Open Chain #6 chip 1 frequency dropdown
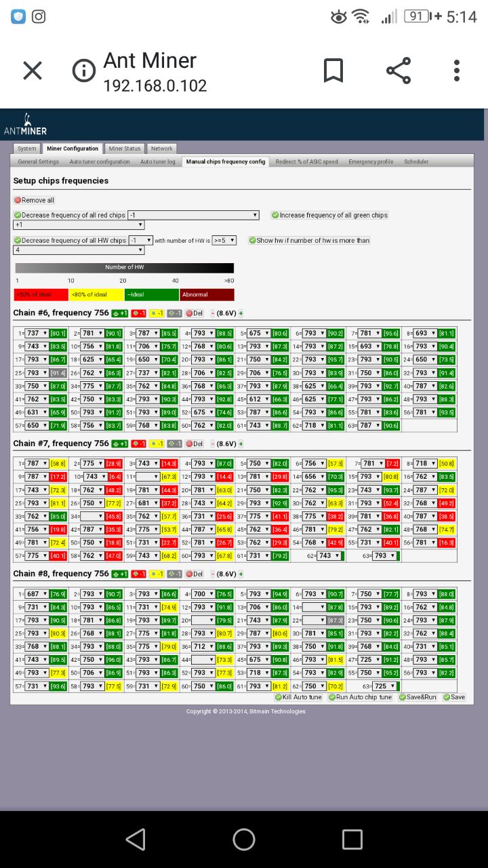 pyautogui.click(x=37, y=333)
